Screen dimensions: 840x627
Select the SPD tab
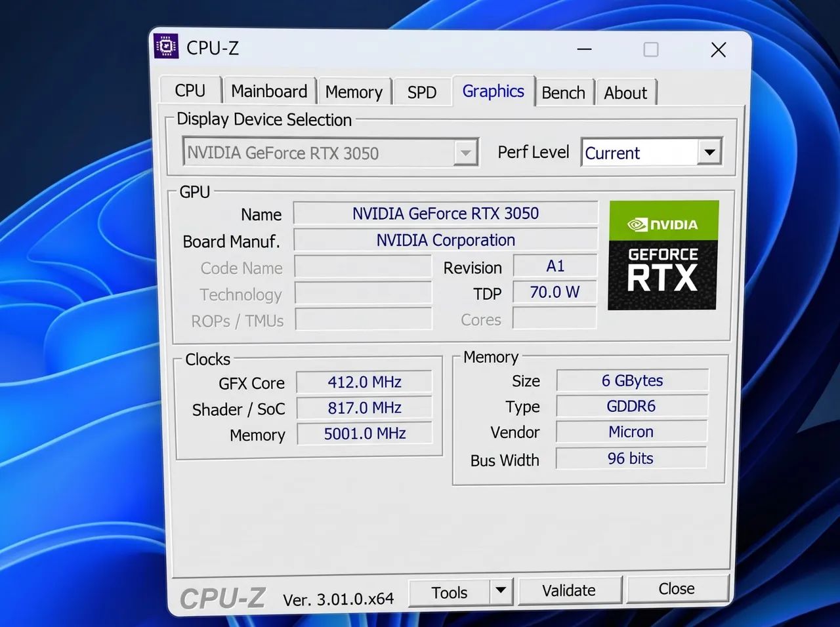(x=422, y=92)
